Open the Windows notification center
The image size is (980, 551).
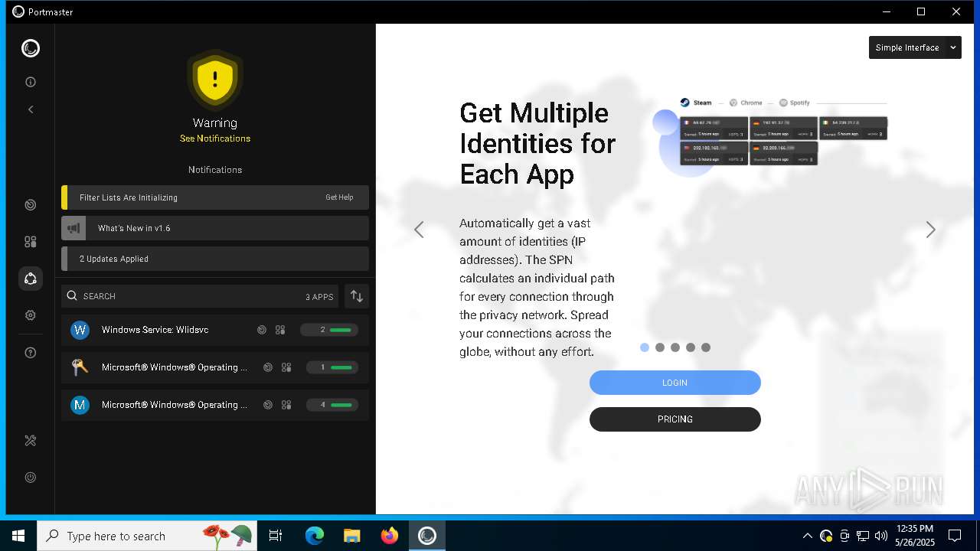tap(955, 536)
